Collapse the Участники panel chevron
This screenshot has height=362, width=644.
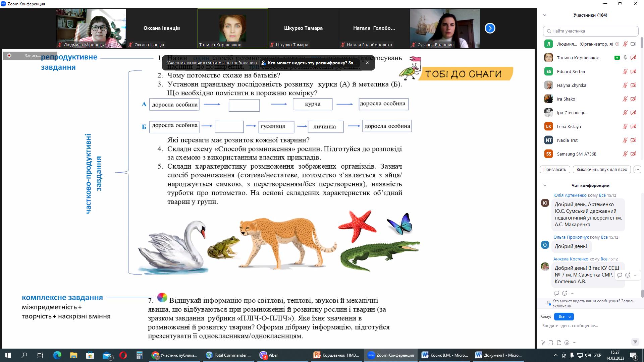(545, 15)
